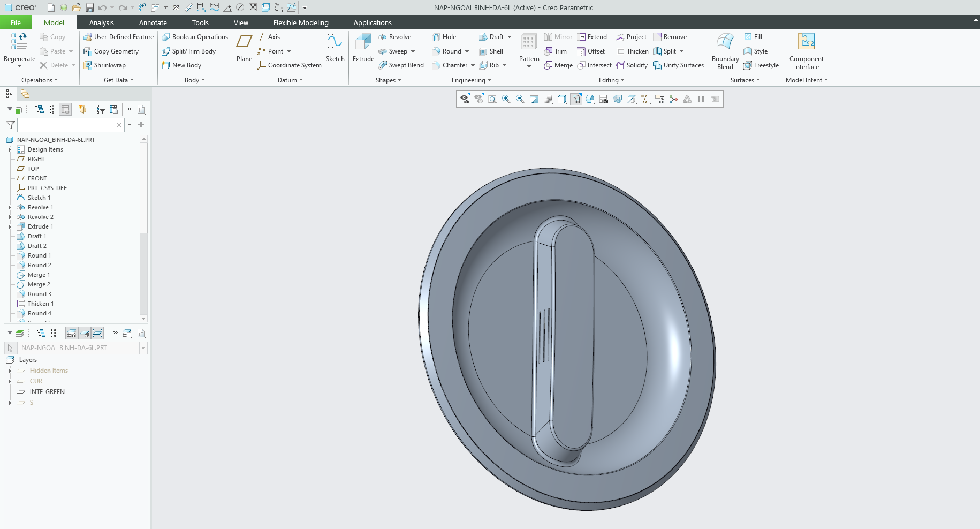Screen dimensions: 980x529
Task: Select the Revolve tool
Action: click(394, 37)
